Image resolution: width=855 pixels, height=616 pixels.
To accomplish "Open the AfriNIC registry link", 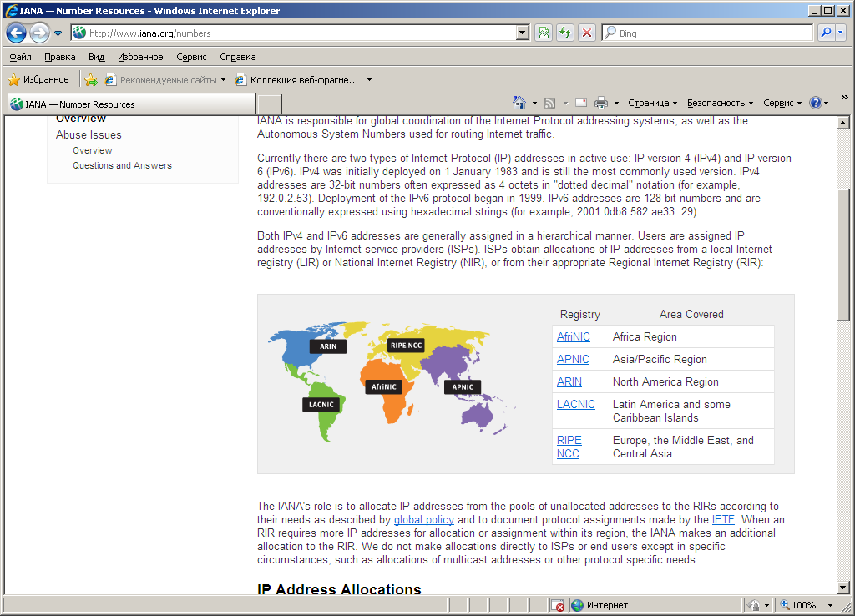I will (573, 337).
